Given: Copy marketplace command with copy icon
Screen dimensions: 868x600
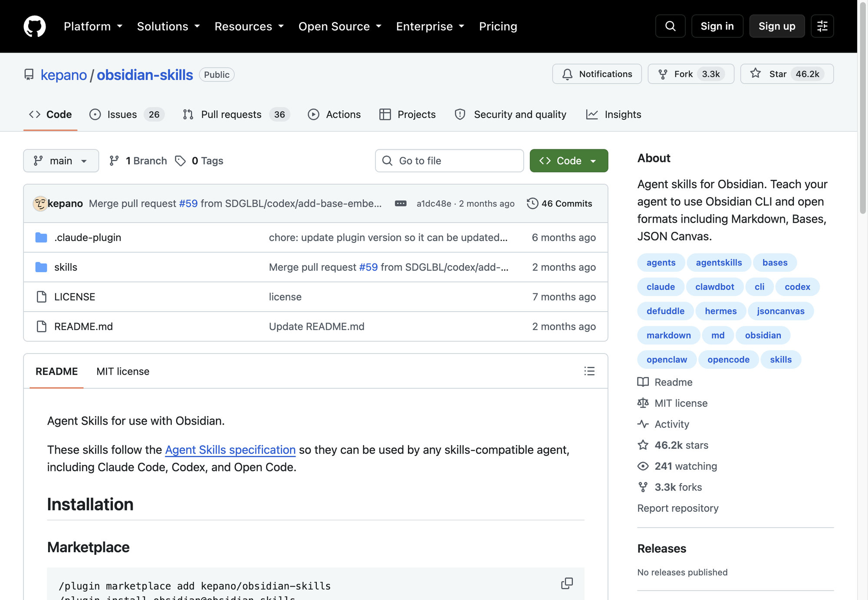Looking at the screenshot, I should coord(567,584).
